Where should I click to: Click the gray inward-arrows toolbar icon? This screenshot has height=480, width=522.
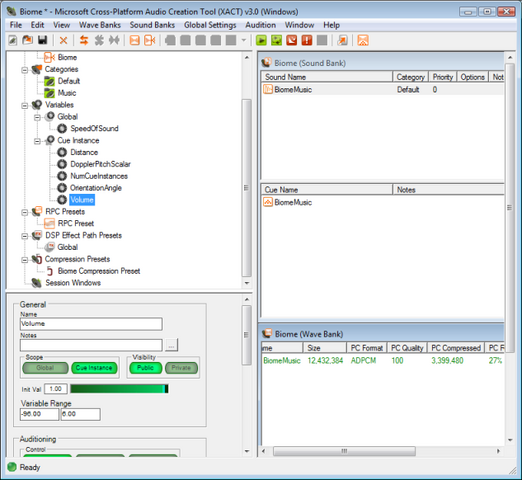114,40
